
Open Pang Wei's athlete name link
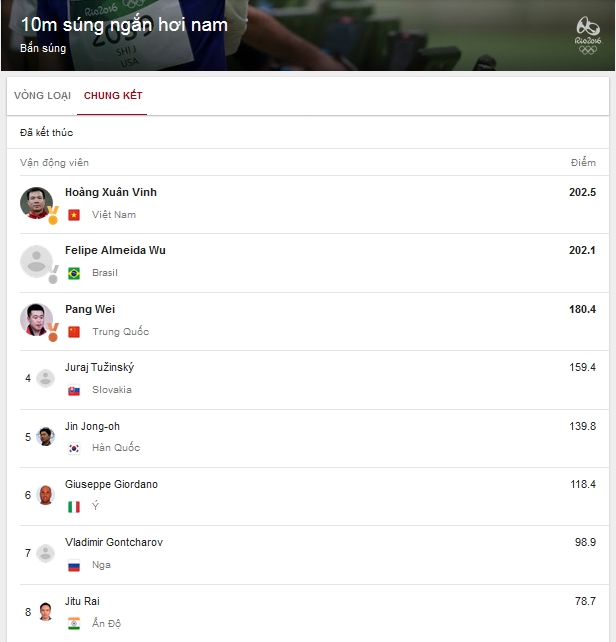point(90,309)
